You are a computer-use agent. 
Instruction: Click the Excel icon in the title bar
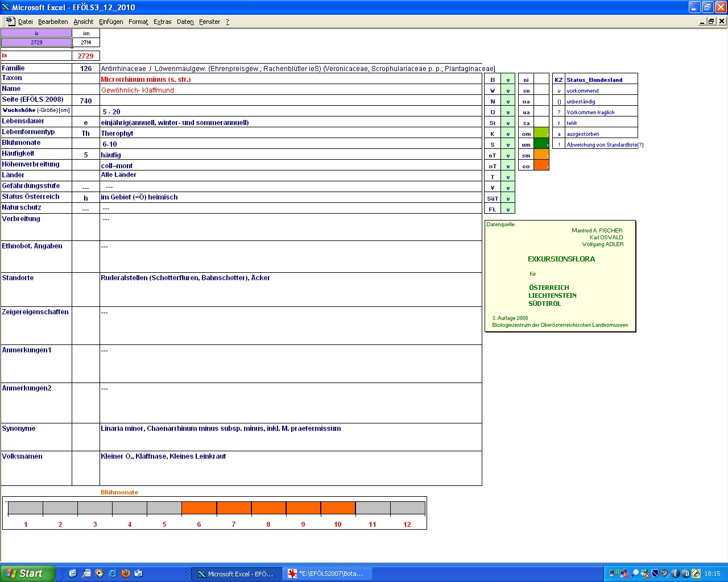pos(6,7)
